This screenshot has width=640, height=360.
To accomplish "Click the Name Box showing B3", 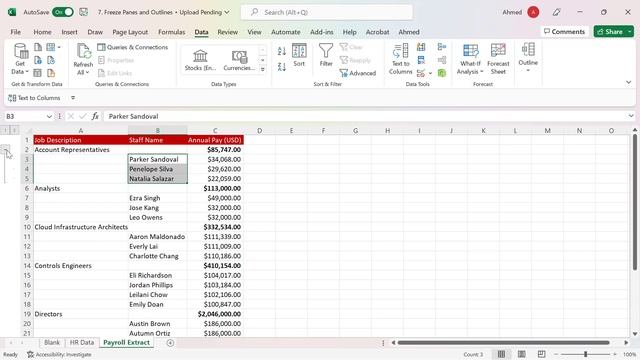I will click(x=25, y=116).
